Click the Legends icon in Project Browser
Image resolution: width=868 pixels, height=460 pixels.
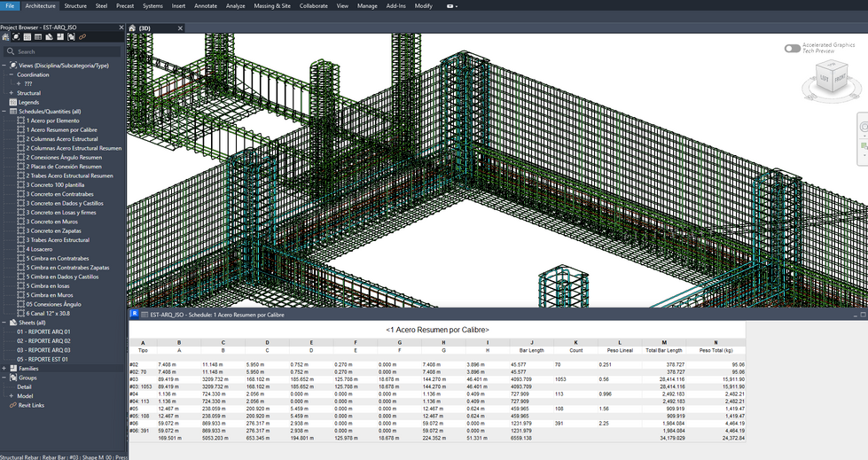pyautogui.click(x=12, y=102)
